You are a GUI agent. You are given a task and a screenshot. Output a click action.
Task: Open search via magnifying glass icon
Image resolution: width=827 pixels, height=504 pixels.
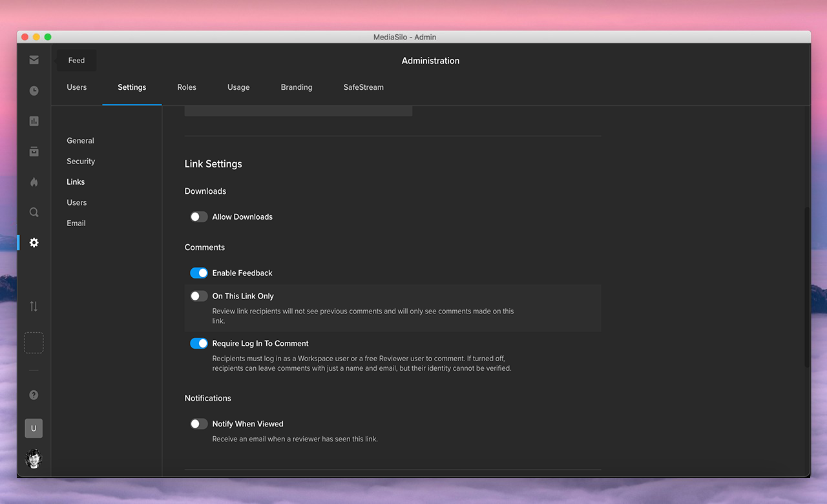(34, 212)
